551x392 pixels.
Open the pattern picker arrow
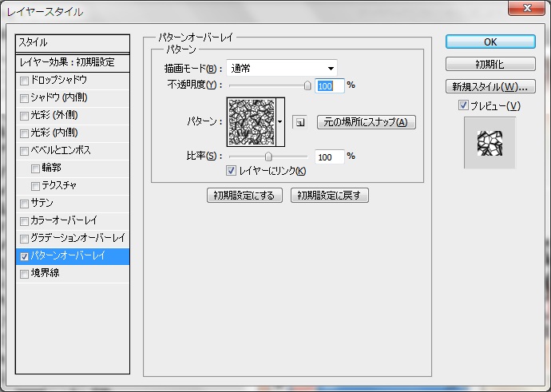pos(280,122)
